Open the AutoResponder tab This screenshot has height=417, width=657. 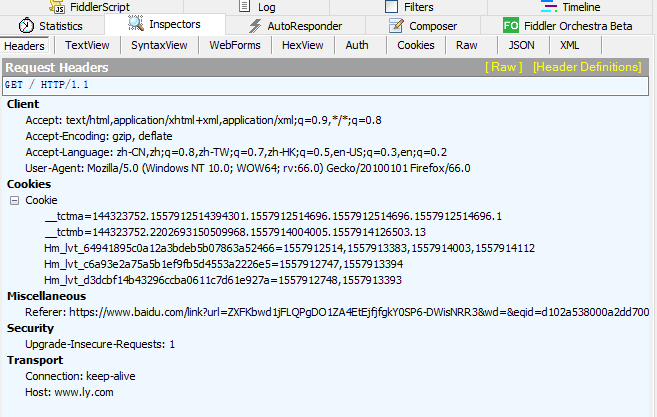[x=295, y=26]
